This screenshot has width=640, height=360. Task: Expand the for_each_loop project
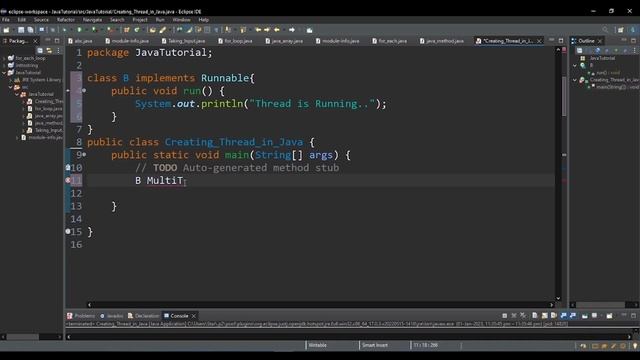click(x=4, y=58)
